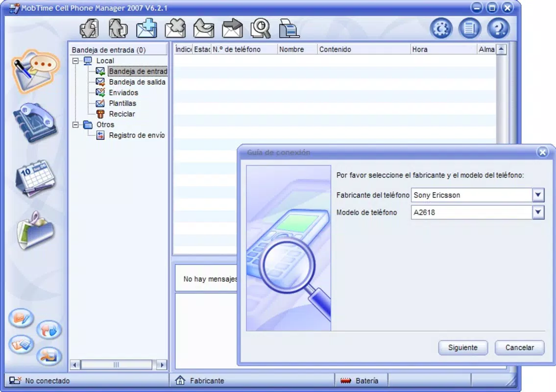This screenshot has height=392, width=556.
Task: Open the Fabricante del teléfono dropdown arrow
Action: coord(538,195)
